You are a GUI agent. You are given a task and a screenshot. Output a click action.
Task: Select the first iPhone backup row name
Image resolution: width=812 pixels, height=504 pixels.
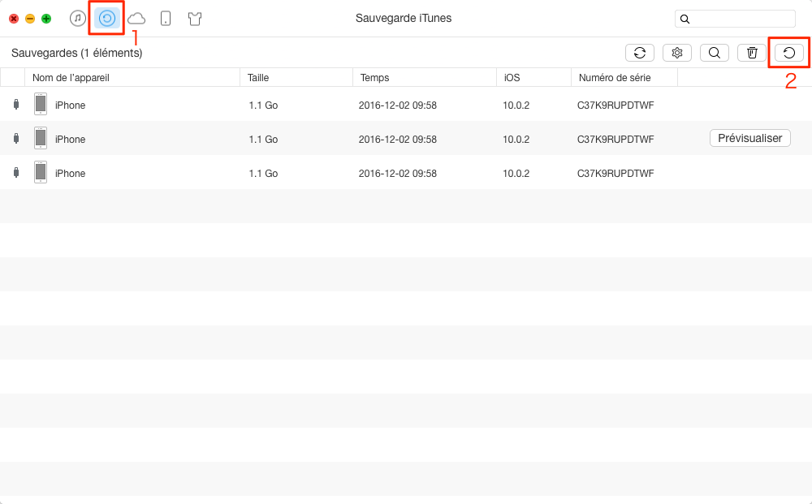70,105
